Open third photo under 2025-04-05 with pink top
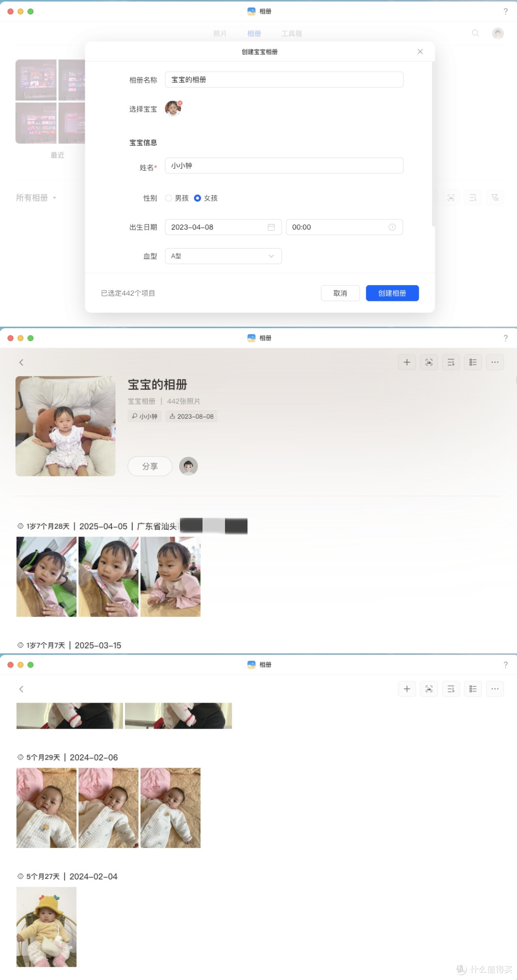 click(x=170, y=577)
